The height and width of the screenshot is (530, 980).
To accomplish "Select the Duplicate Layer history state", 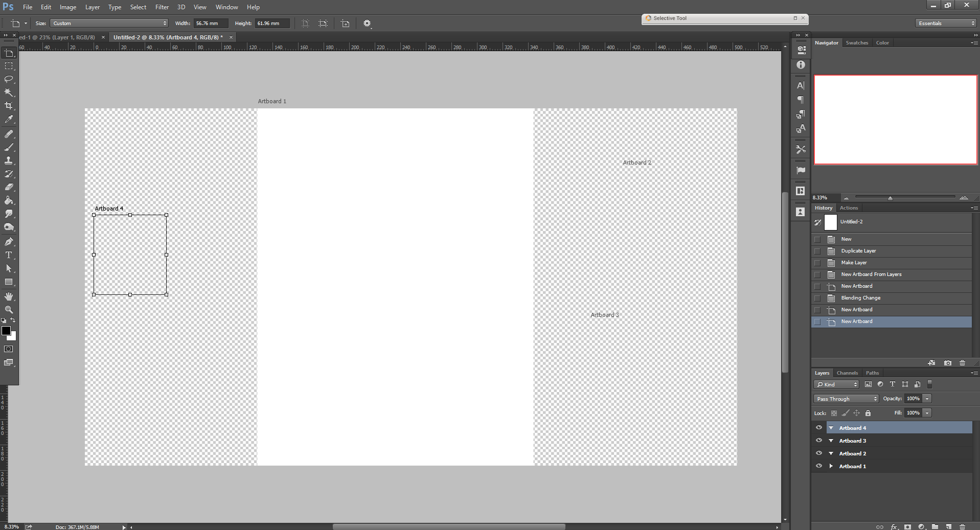I will (x=892, y=251).
